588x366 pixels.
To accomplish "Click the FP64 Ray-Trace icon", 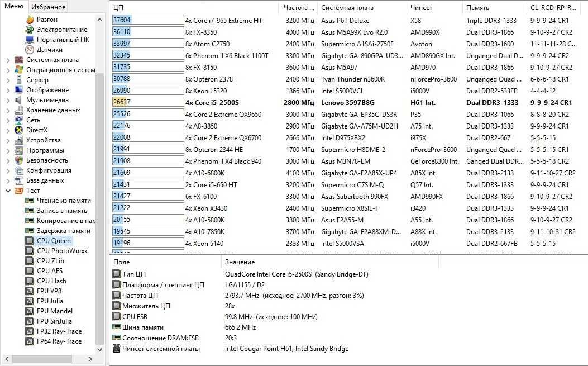I will coord(30,341).
